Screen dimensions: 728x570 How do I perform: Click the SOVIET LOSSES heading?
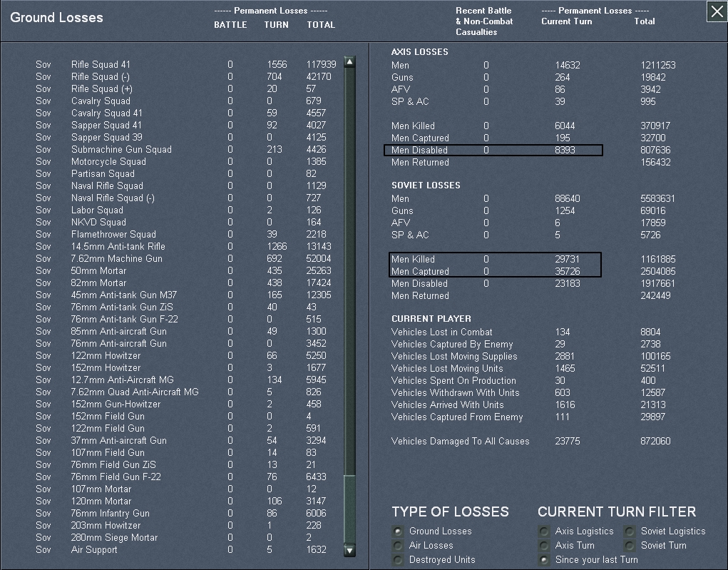[x=426, y=185]
